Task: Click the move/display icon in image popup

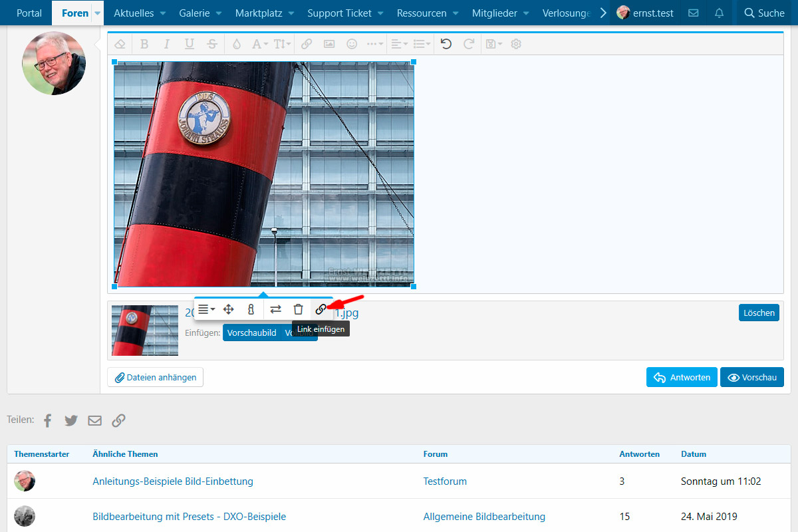Action: pyautogui.click(x=228, y=309)
